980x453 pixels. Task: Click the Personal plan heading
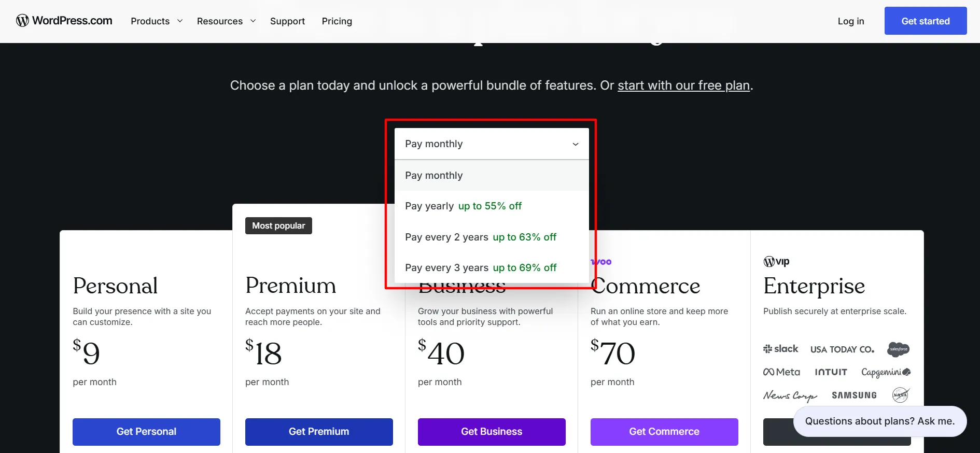click(x=115, y=286)
